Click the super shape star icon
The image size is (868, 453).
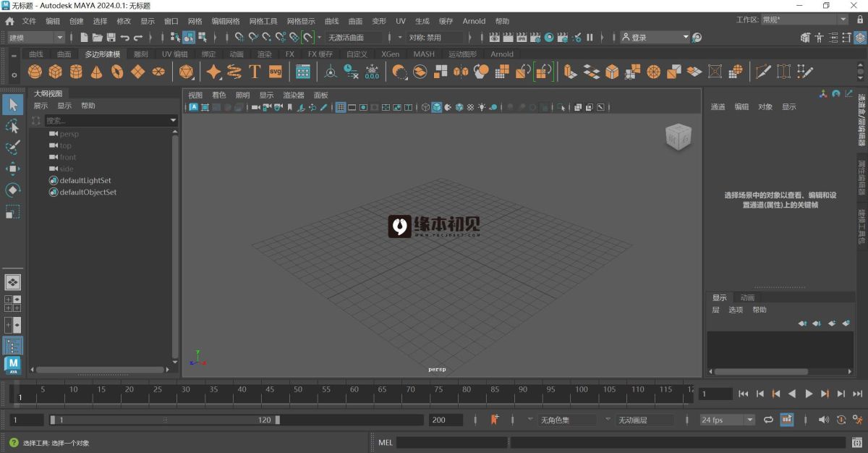213,72
